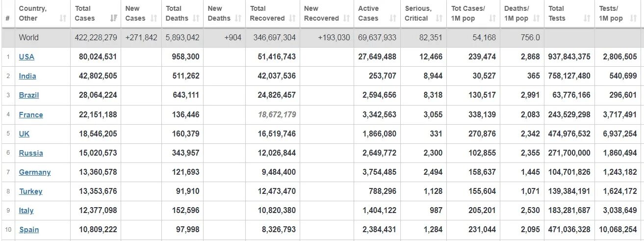Open the Germany country link
644x241 pixels.
tap(35, 172)
